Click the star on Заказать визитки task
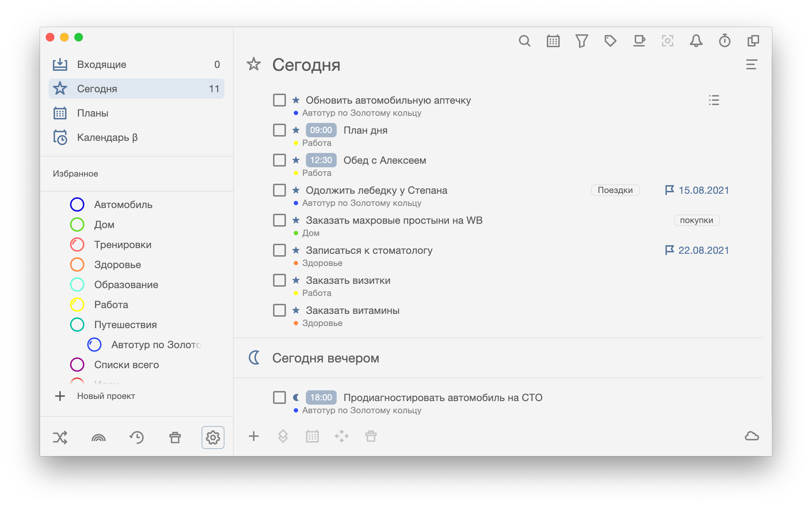 pyautogui.click(x=296, y=280)
